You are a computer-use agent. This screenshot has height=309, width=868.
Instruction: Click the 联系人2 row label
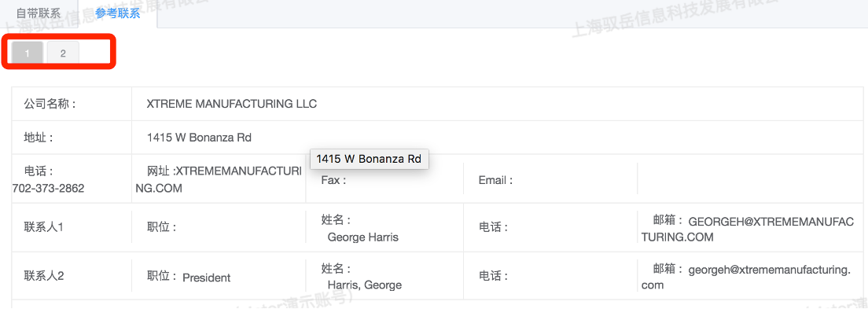coord(44,275)
